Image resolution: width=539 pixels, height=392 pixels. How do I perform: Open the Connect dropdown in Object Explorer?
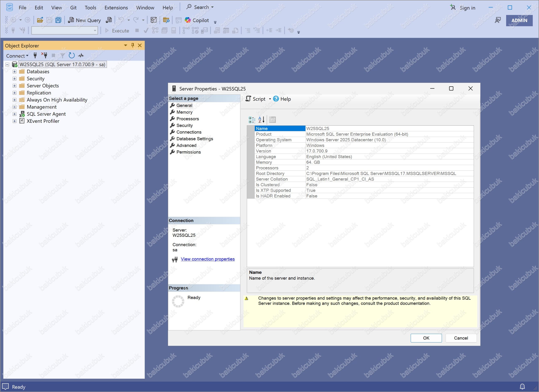(x=17, y=56)
